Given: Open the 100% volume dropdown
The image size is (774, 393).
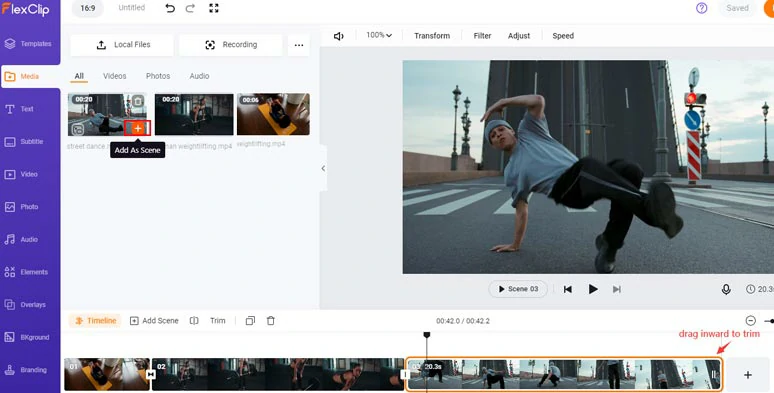Looking at the screenshot, I should click(379, 36).
